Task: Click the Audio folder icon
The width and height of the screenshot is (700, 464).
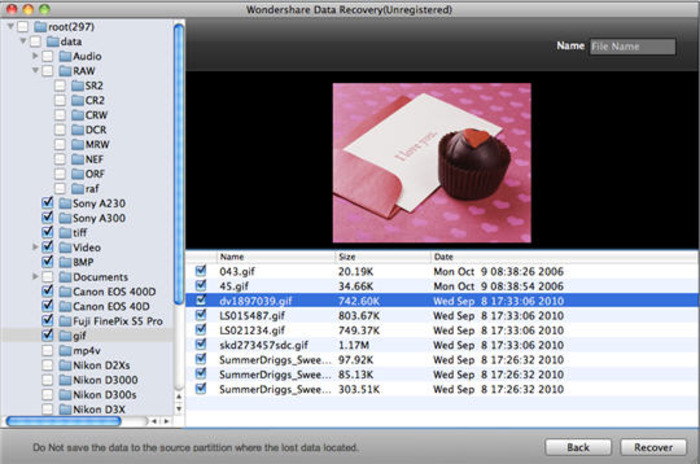Action: 64,57
